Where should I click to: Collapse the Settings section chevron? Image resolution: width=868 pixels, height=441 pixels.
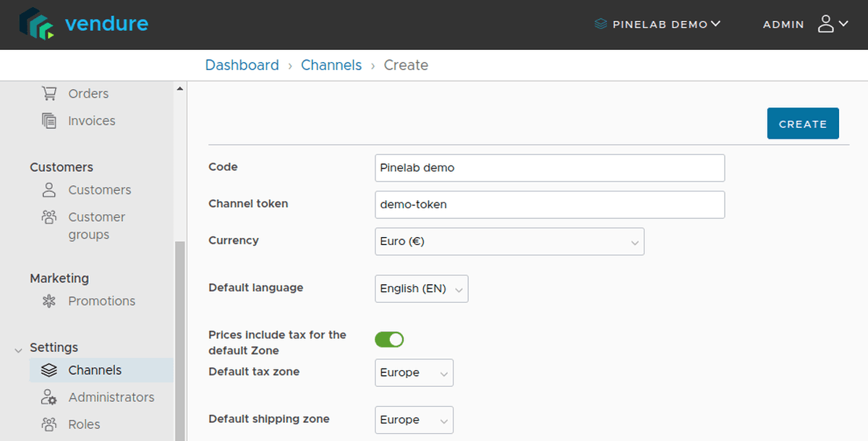pyautogui.click(x=18, y=350)
